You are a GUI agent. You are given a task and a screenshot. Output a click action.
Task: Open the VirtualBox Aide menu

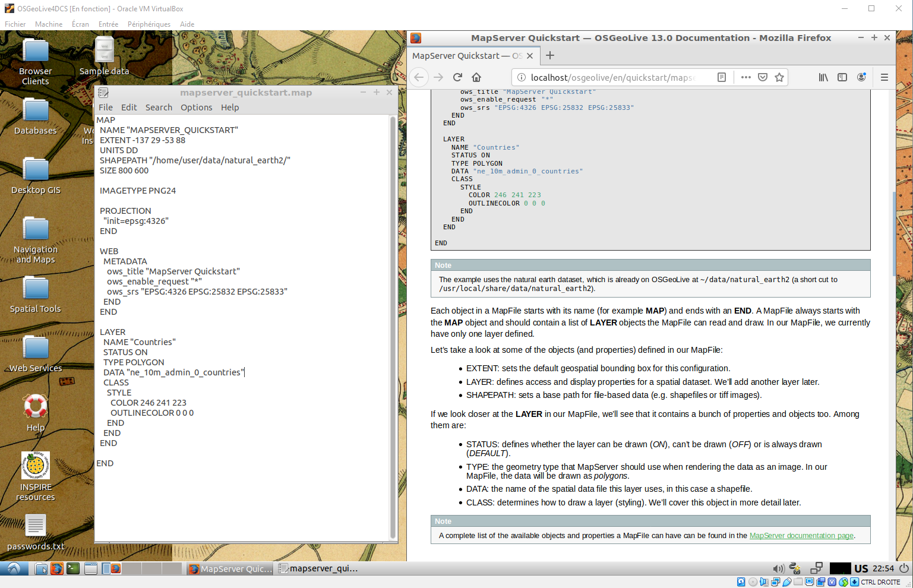(x=187, y=24)
